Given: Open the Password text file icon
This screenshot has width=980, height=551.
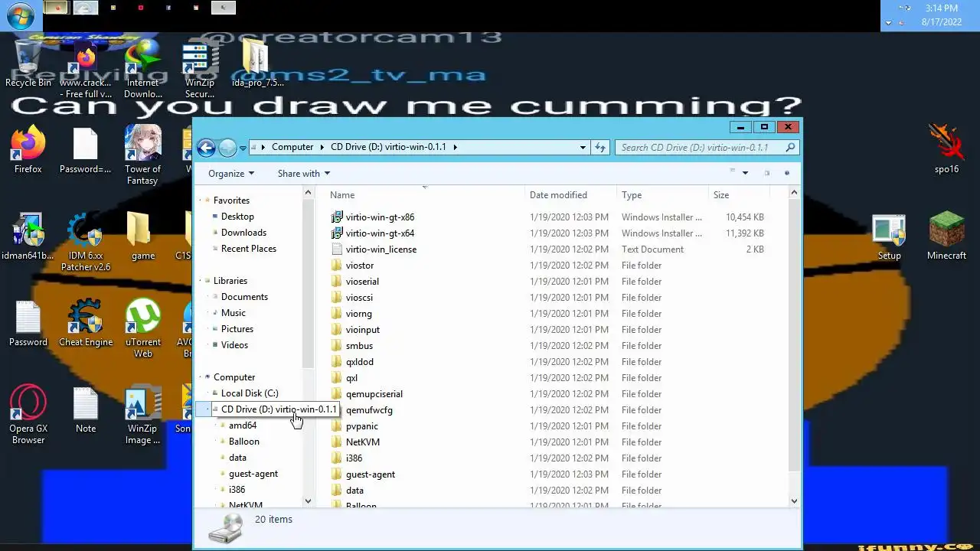Looking at the screenshot, I should tap(28, 323).
